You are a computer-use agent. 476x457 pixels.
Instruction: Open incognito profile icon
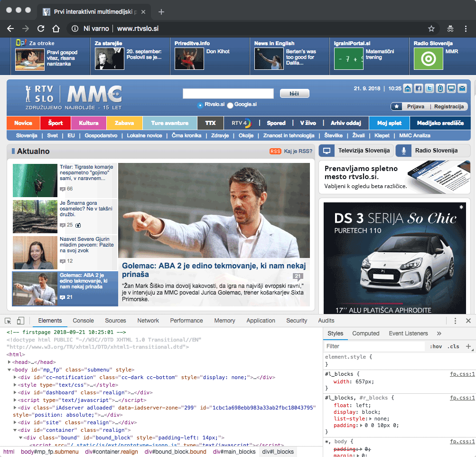coord(450,29)
